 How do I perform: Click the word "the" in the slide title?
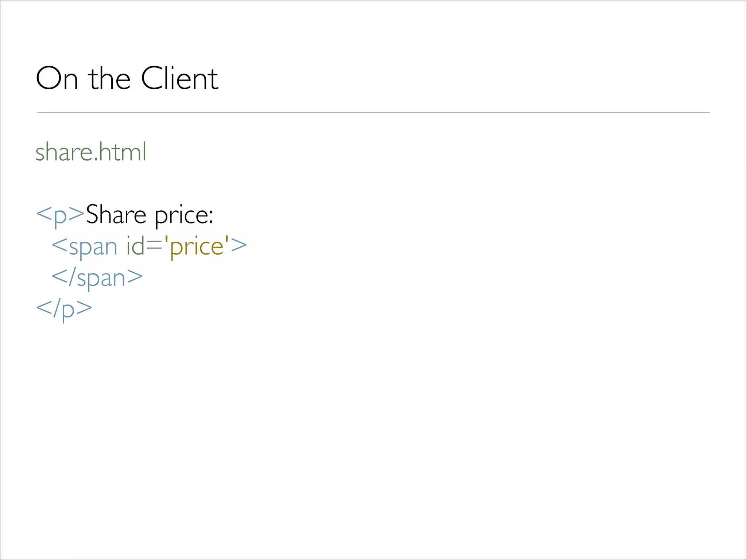pyautogui.click(x=109, y=78)
